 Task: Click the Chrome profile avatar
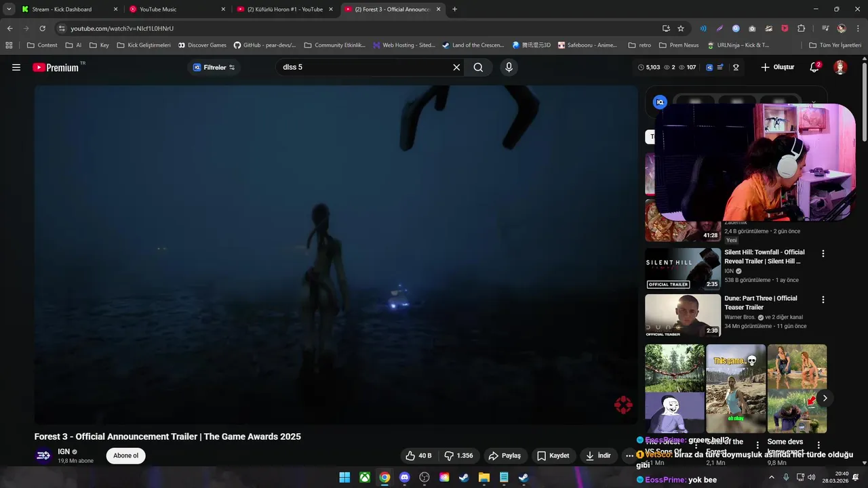point(842,28)
